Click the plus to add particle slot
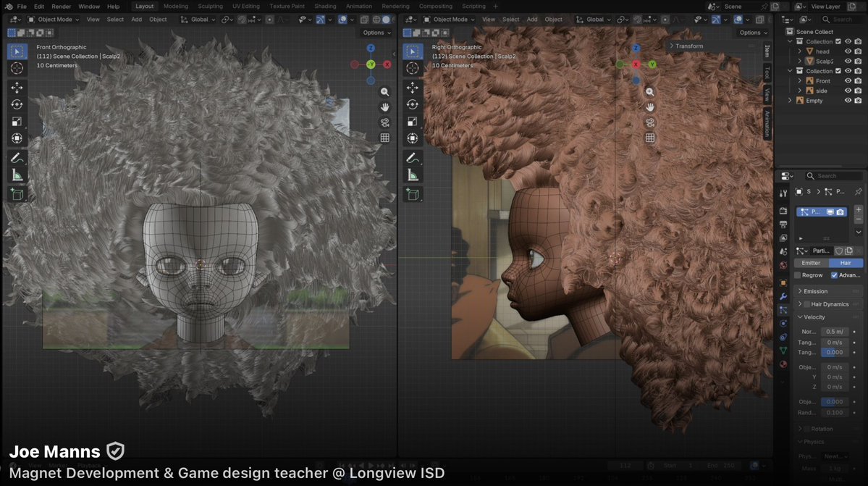This screenshot has width=868, height=486. 858,209
